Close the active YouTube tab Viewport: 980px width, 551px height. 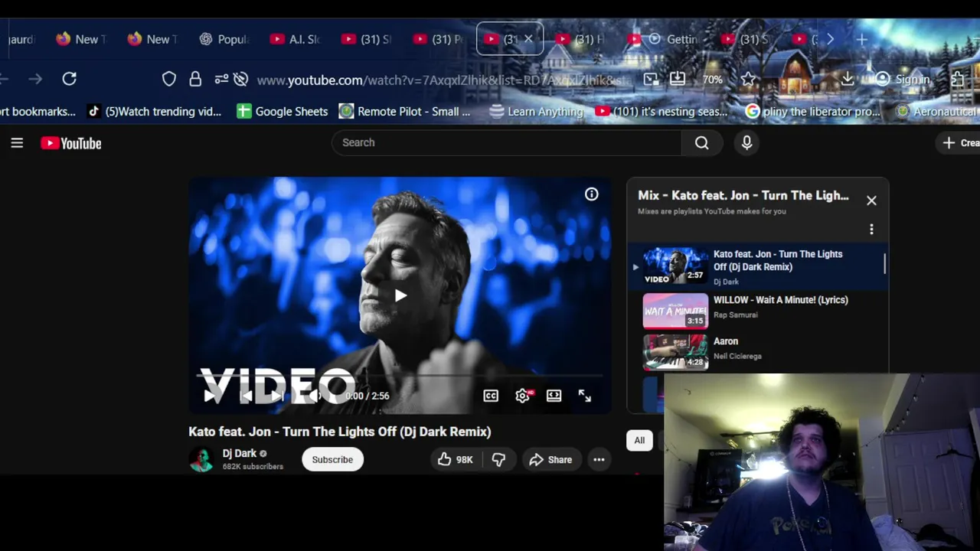[528, 39]
